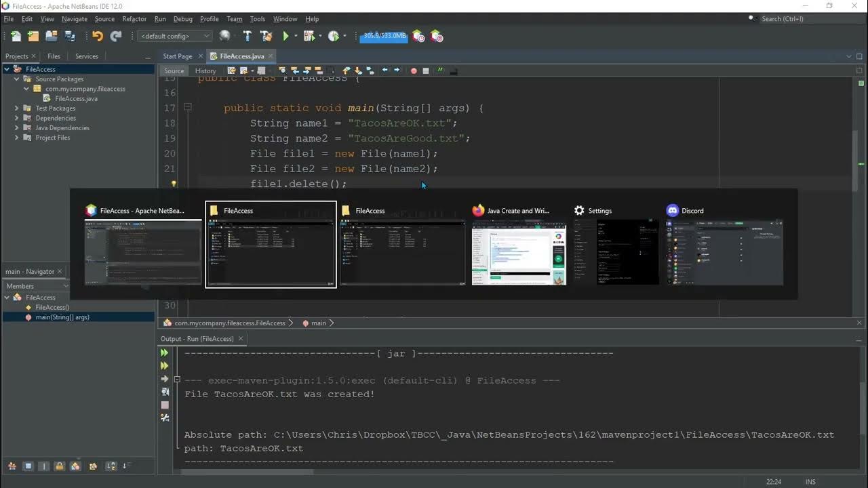Shift the line left using the editor toolbar arrow
Screen dimensions: 868x488
point(384,70)
